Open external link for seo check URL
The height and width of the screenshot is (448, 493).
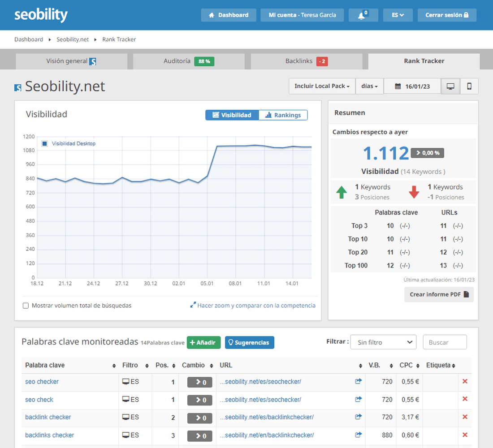[x=358, y=399]
